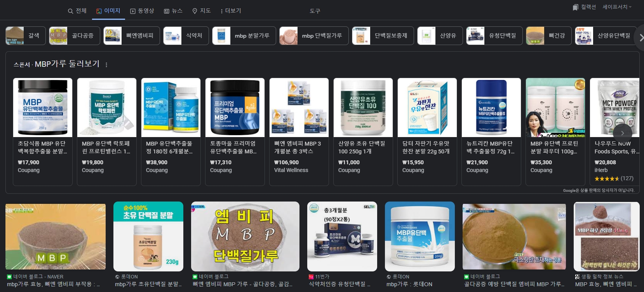Open the 뉴스 tab
This screenshot has height=292, width=644.
coord(173,11)
